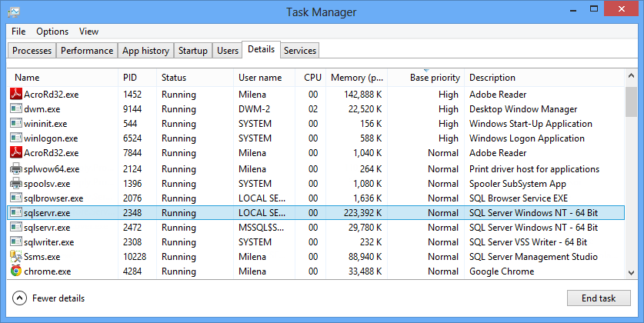Click the sqlbrowser.exe process icon
This screenshot has height=323, width=644.
click(16, 198)
